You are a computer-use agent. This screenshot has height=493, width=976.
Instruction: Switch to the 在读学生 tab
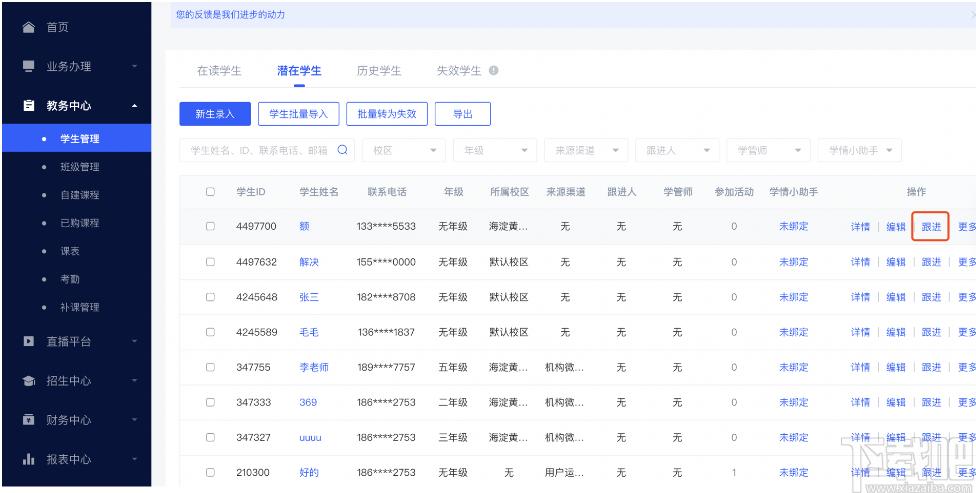pos(219,71)
